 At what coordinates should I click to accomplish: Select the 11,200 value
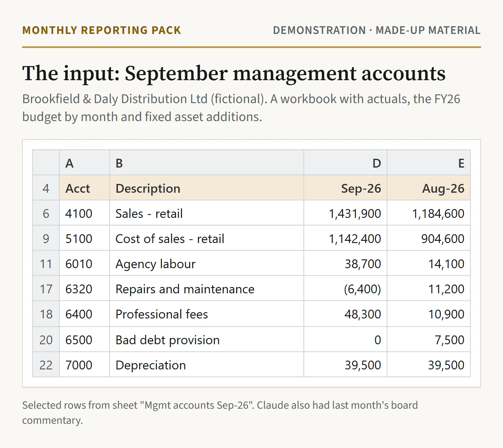tap(428, 288)
